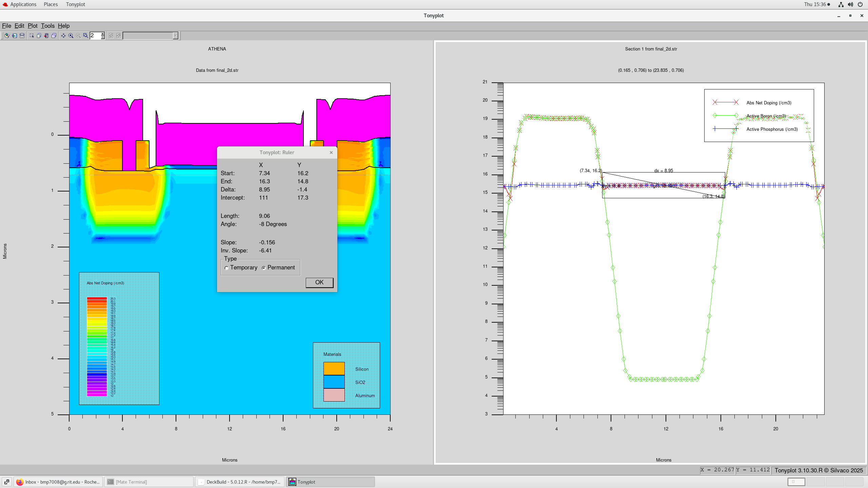Viewport: 868px width, 488px height.
Task: Close the Tonyplot Ruler dialog
Action: (331, 152)
